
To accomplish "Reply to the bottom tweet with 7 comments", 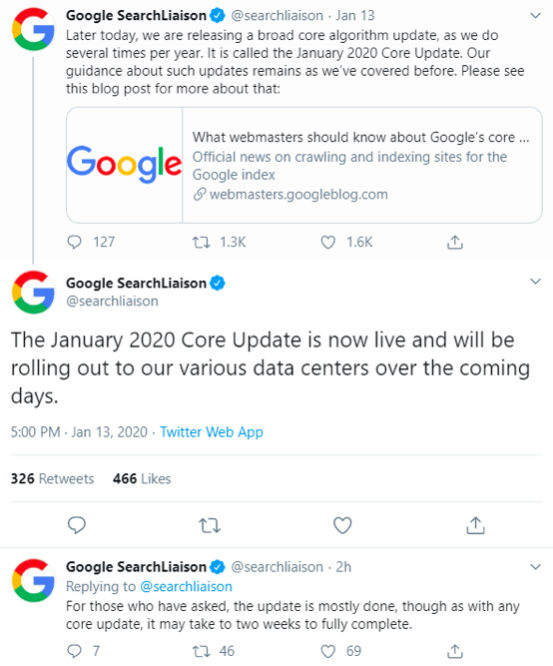I will (74, 651).
